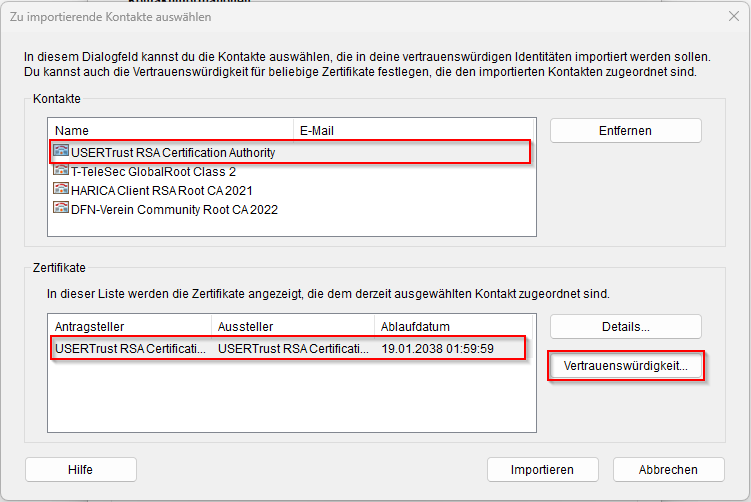This screenshot has width=751, height=502.
Task: Click the icon next to DFN-Verein Community Root CA 2022
Action: 61,208
